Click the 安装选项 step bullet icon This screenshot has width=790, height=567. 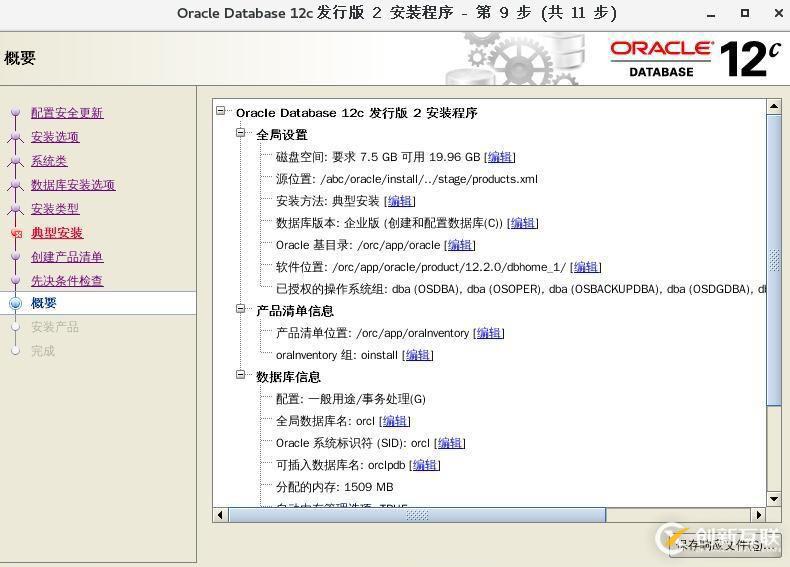[16, 136]
